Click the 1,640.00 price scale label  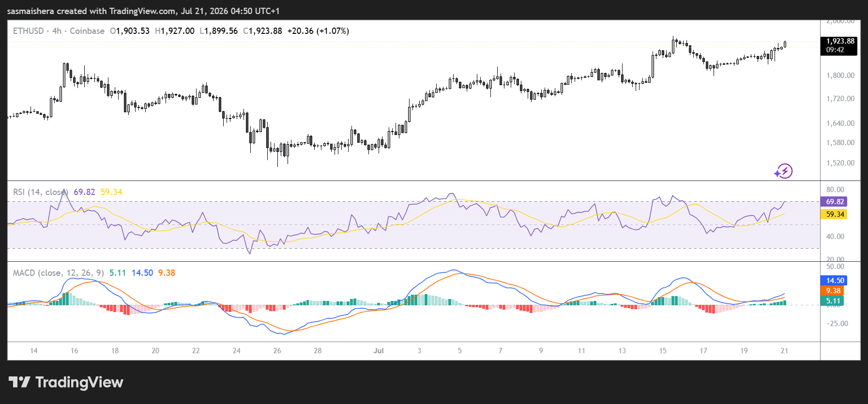coord(840,123)
